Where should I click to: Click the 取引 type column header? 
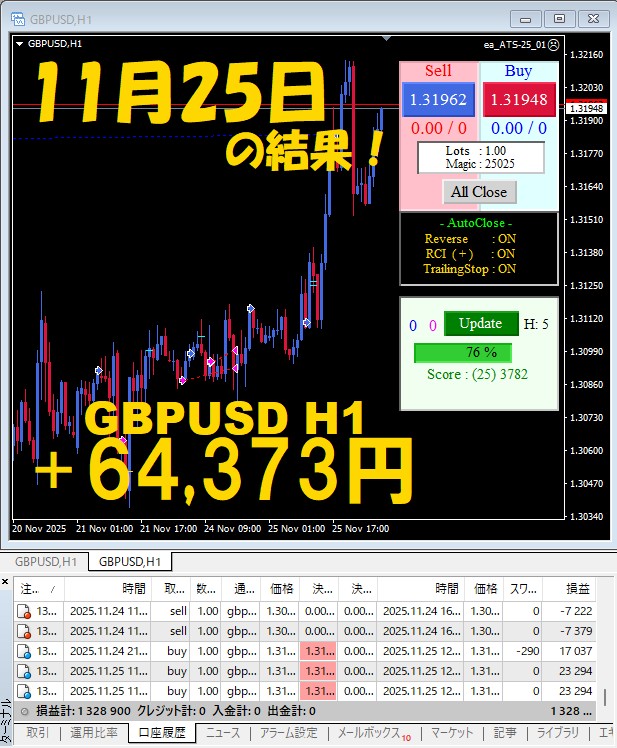[171, 589]
